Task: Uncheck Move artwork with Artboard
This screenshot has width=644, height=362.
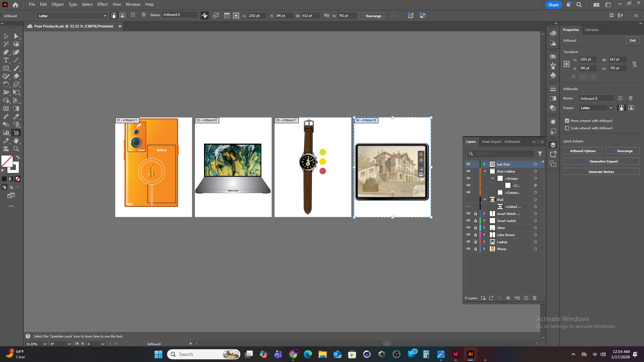Action: [x=567, y=121]
